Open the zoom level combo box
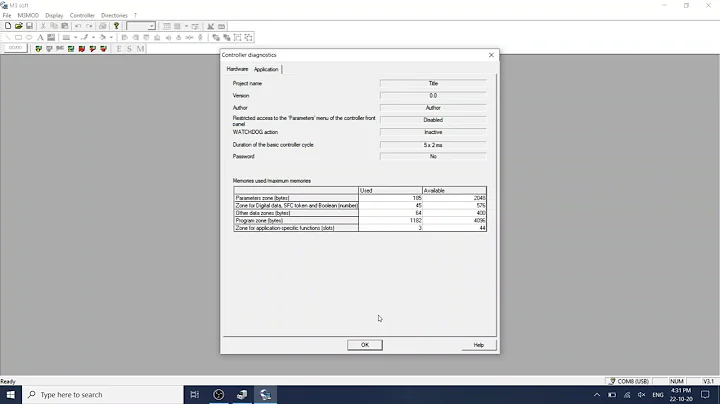 click(141, 26)
